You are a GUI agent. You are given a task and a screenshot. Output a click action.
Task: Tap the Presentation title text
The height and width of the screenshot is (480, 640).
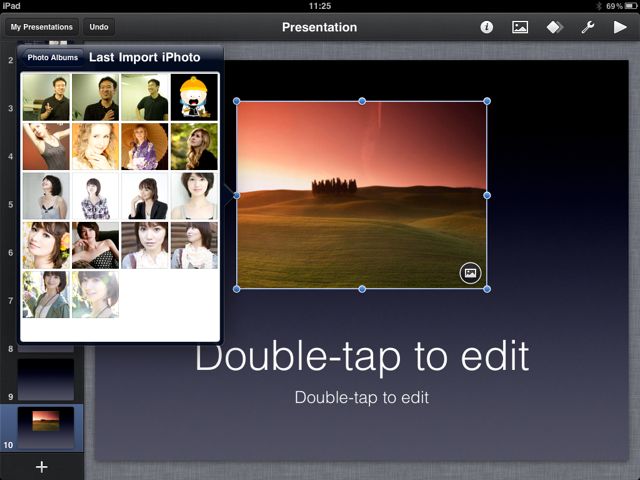[x=320, y=27]
